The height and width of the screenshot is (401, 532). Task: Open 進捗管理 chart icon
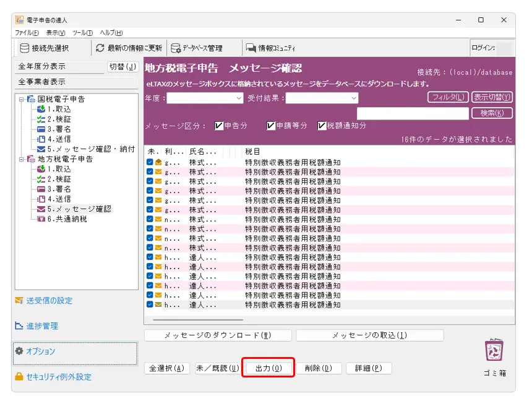pyautogui.click(x=19, y=326)
